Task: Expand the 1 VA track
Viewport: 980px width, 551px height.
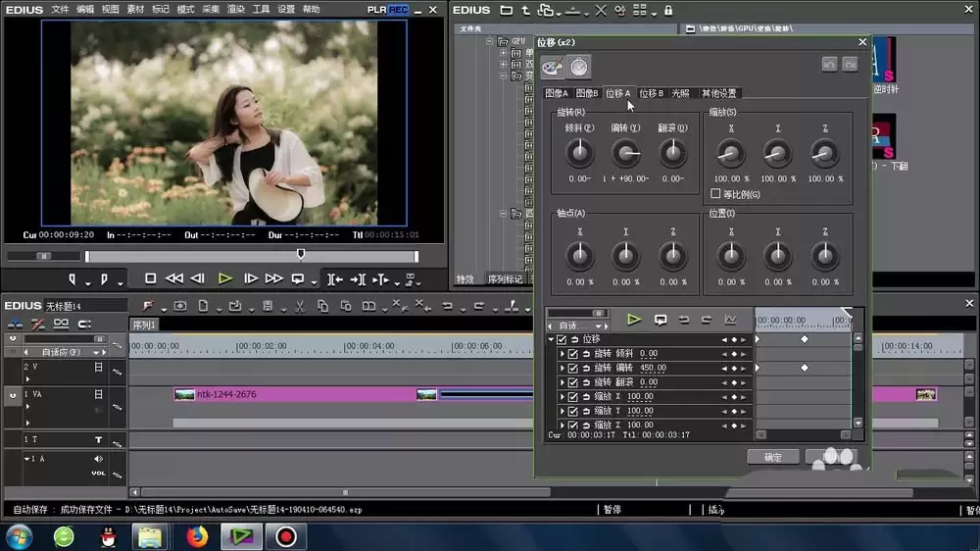Action: 27,407
